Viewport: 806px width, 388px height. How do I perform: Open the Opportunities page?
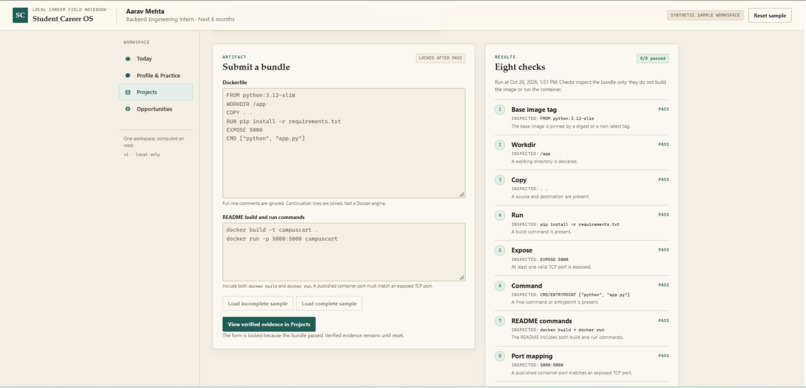coord(156,109)
